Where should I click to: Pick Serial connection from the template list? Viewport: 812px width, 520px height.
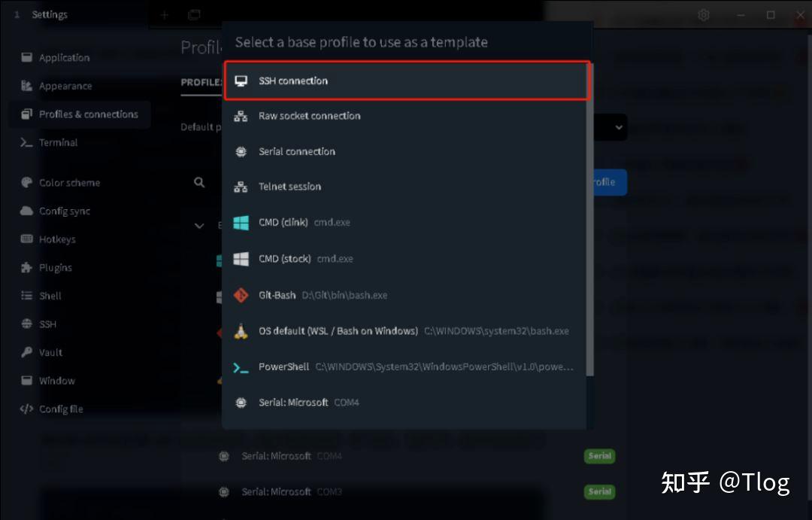coord(405,151)
